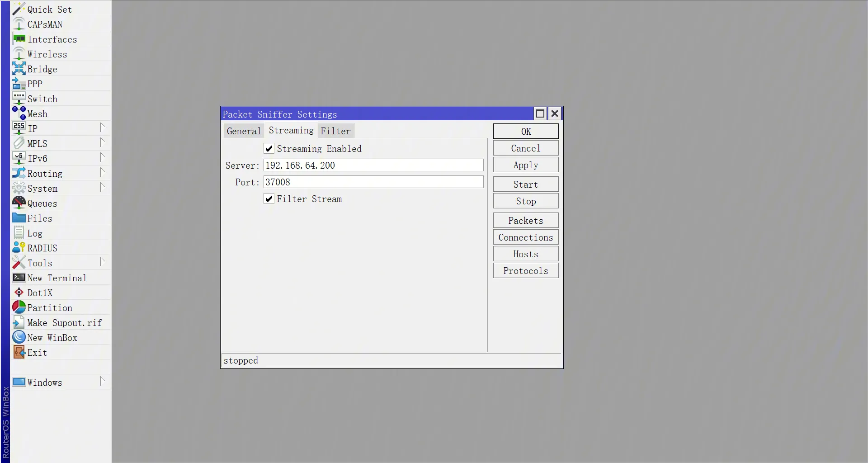
Task: Expand the IP submenu arrow
Action: [103, 128]
